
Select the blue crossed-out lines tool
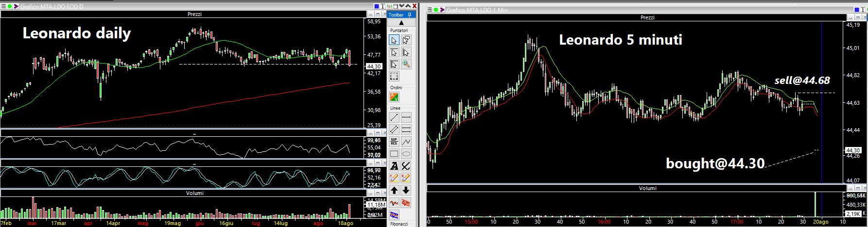point(394,215)
